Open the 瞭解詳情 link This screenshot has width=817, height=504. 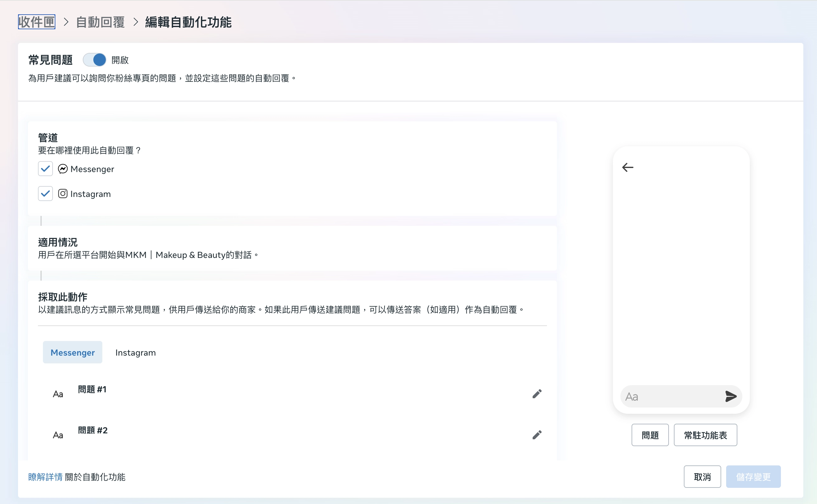coord(45,477)
